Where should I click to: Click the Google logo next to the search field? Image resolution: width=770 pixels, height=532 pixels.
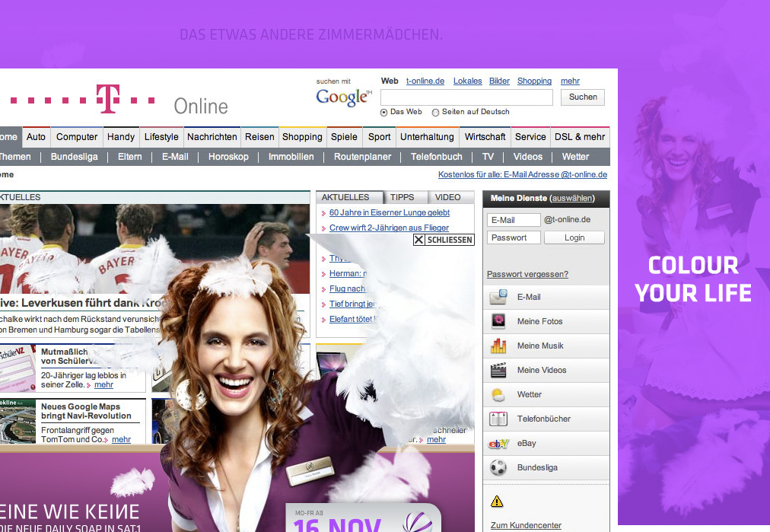coord(344,97)
